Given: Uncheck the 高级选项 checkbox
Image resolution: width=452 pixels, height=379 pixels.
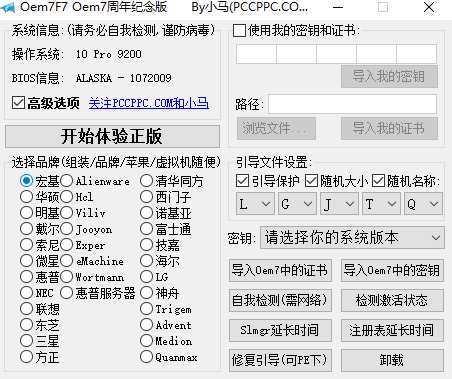Looking at the screenshot, I should [x=18, y=103].
